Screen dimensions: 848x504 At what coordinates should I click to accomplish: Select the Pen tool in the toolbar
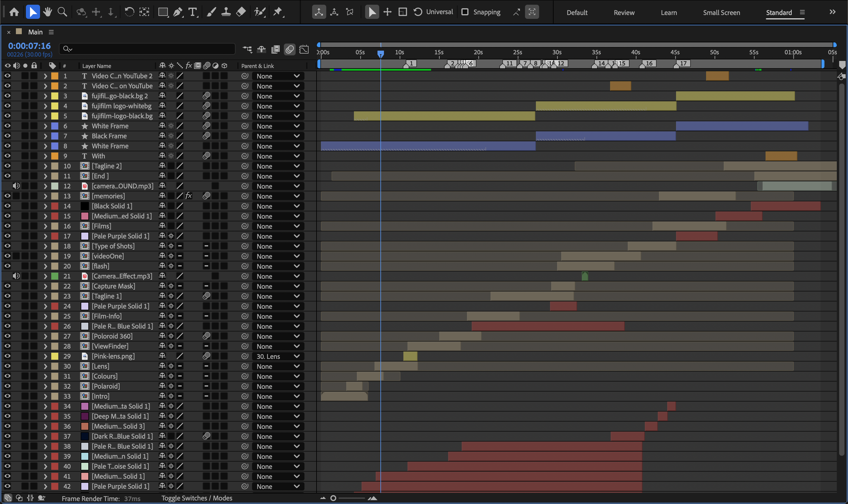pyautogui.click(x=178, y=12)
